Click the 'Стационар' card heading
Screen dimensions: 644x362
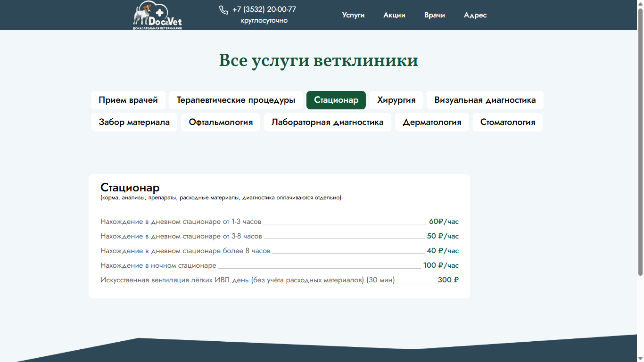tap(130, 188)
